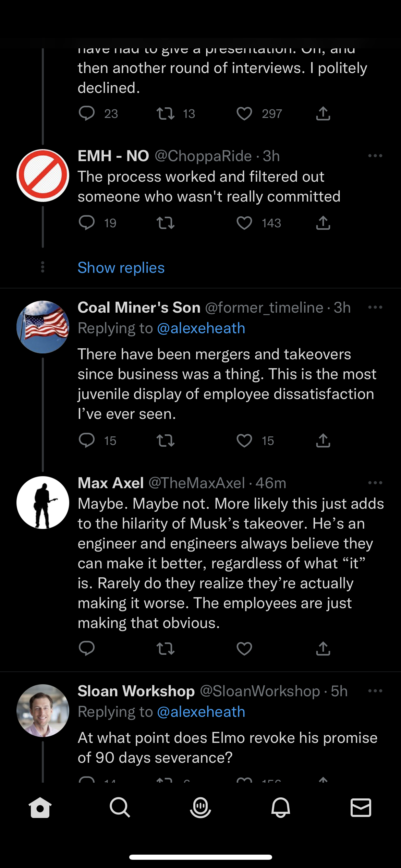Open Direct Messages envelope tab

tap(361, 808)
